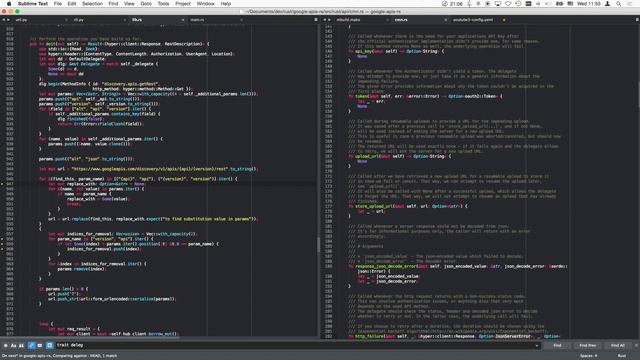Switch to the youtube3-config.yaml tab

[473, 20]
